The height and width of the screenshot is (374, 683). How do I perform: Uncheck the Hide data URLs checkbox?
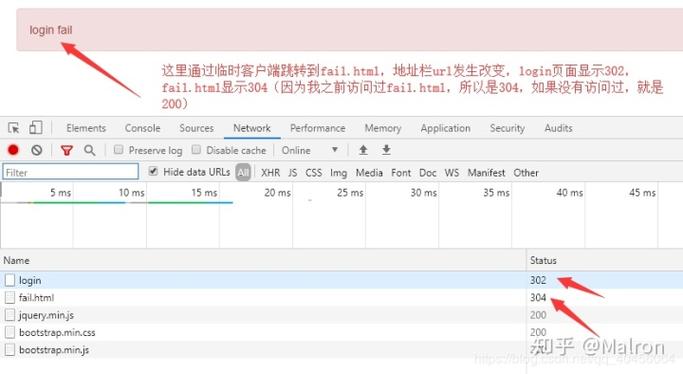pos(153,171)
